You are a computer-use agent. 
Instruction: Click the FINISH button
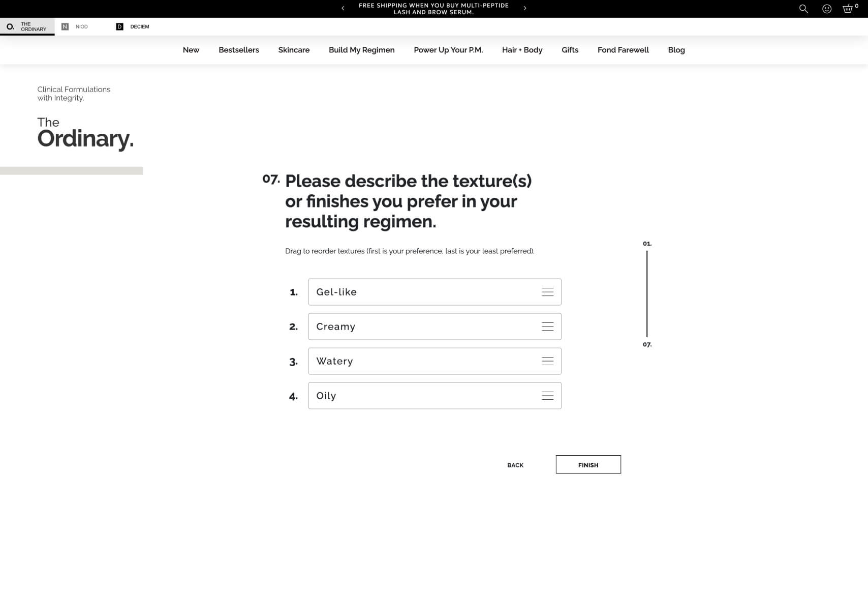click(588, 464)
